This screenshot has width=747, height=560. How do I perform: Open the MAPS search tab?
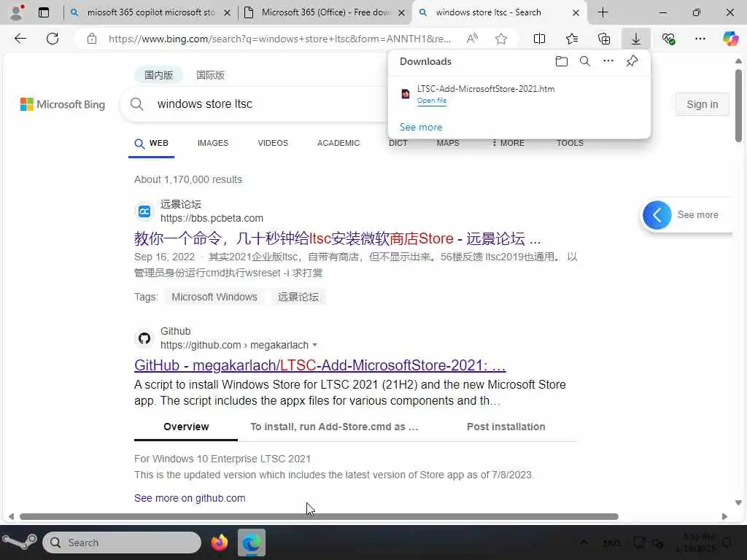tap(448, 143)
